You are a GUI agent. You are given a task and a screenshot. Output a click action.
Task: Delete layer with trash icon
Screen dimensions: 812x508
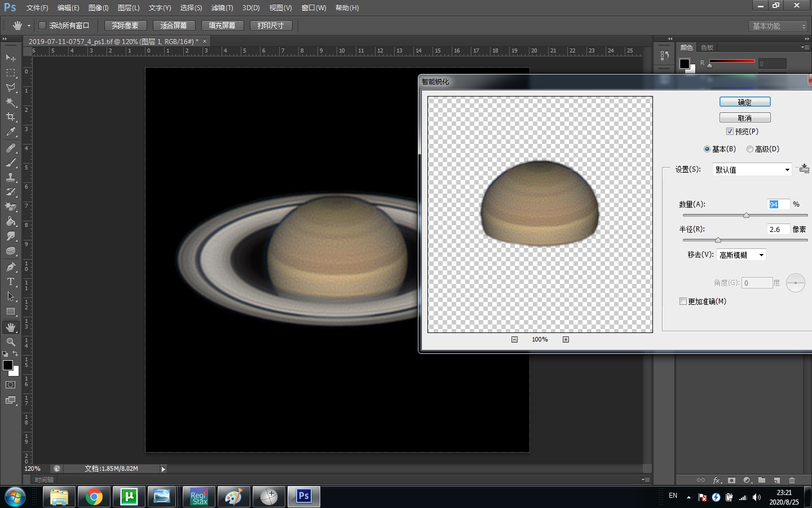tap(792, 480)
